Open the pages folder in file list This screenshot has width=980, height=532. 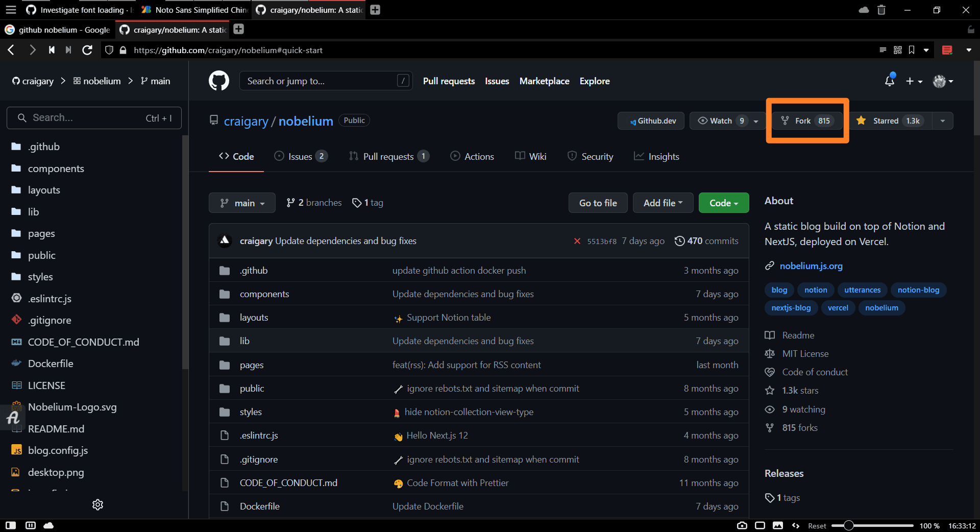coord(252,365)
